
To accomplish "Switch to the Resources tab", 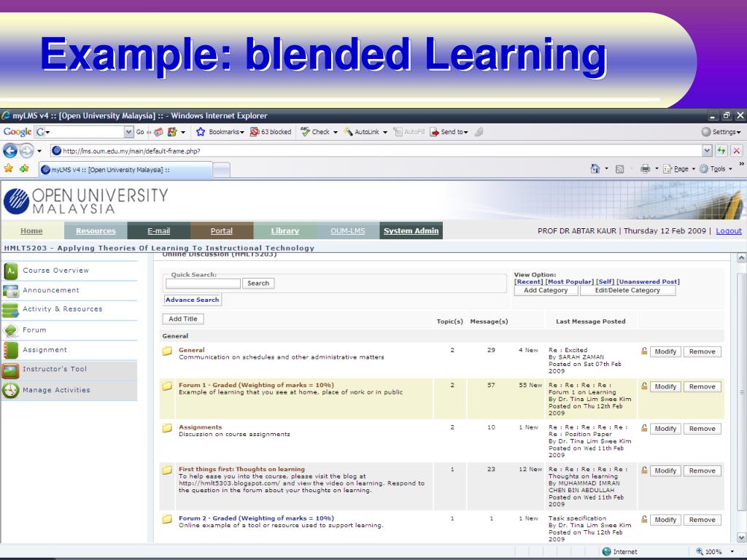I will pyautogui.click(x=96, y=231).
